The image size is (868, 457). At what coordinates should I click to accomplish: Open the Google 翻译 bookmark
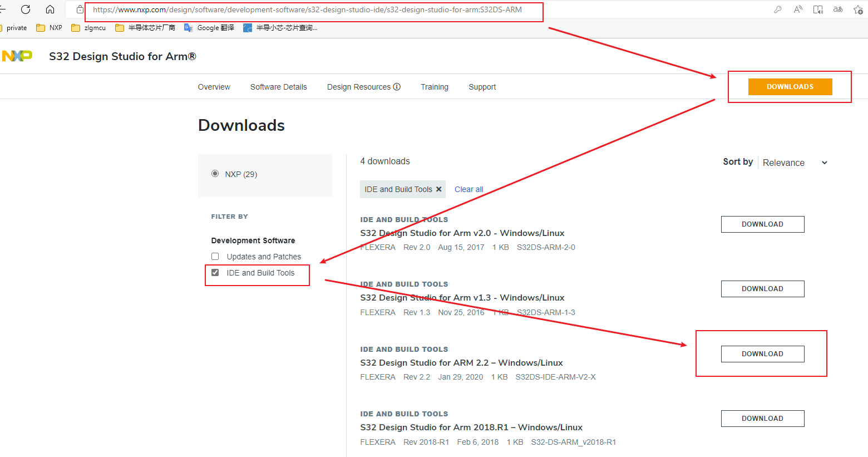(x=209, y=28)
